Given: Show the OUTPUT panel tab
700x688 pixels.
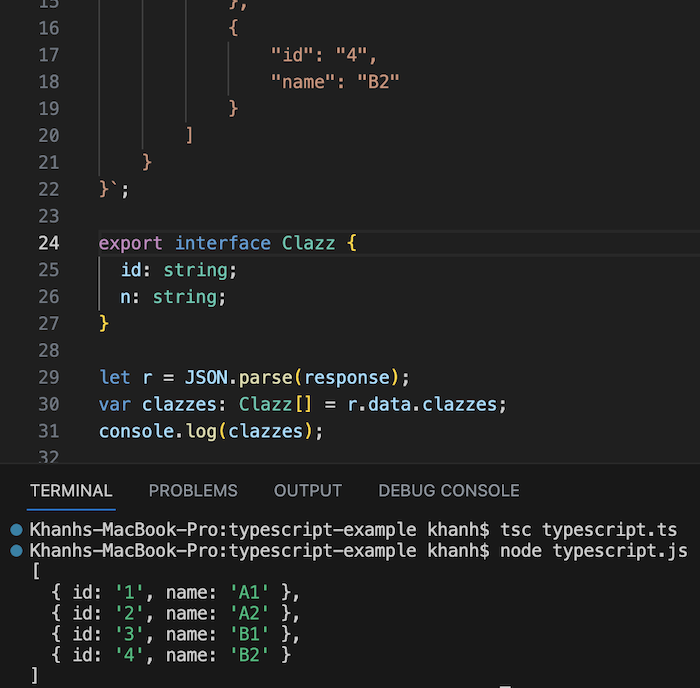Looking at the screenshot, I should pyautogui.click(x=308, y=491).
